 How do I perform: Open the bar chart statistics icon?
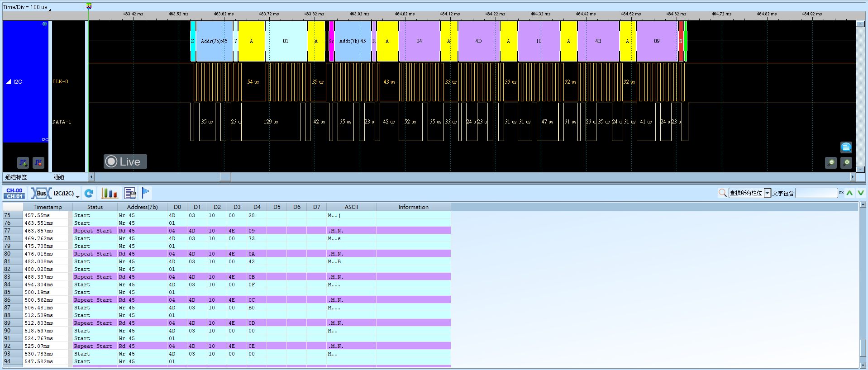[x=110, y=194]
